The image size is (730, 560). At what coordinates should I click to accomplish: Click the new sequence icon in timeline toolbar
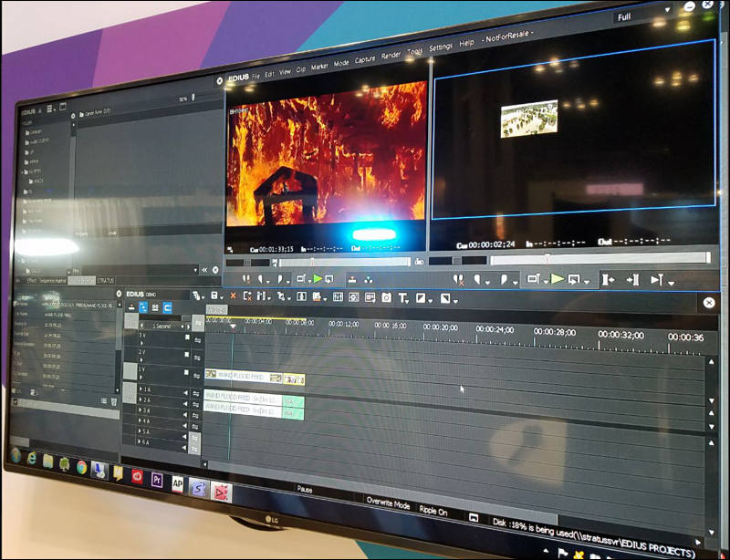(196, 296)
